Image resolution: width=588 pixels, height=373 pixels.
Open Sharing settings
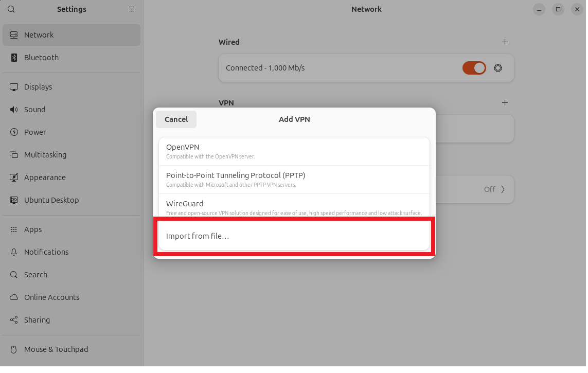[x=37, y=319]
